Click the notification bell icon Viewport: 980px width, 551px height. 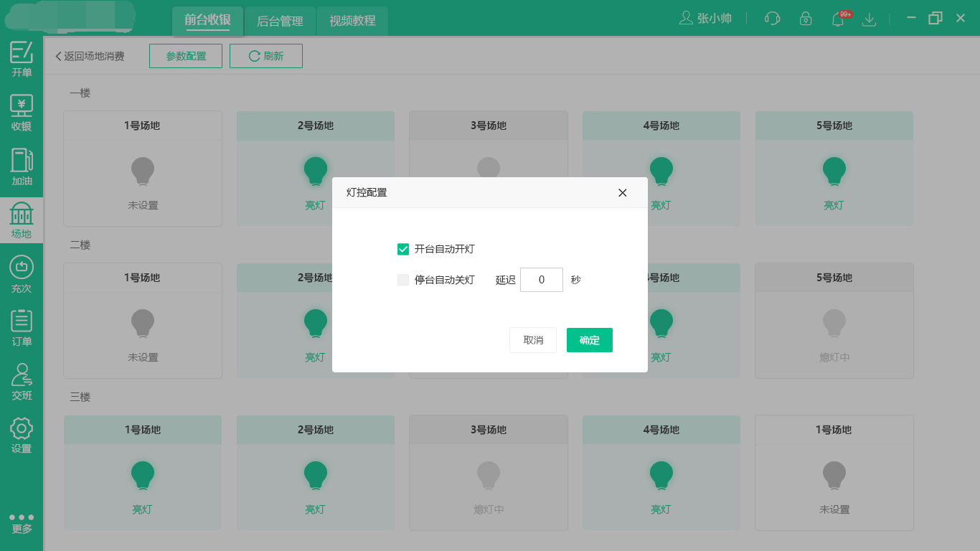pyautogui.click(x=837, y=19)
